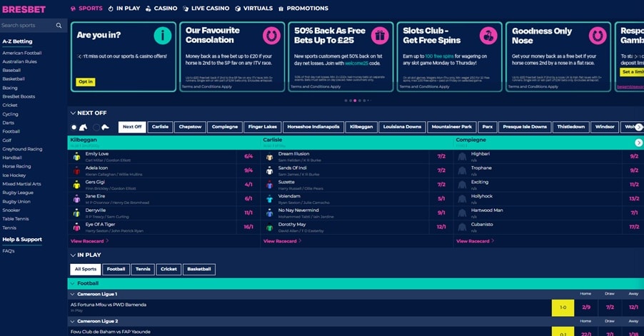Click next races arrow in teal header
The height and width of the screenshot is (336, 644).
[x=638, y=143]
